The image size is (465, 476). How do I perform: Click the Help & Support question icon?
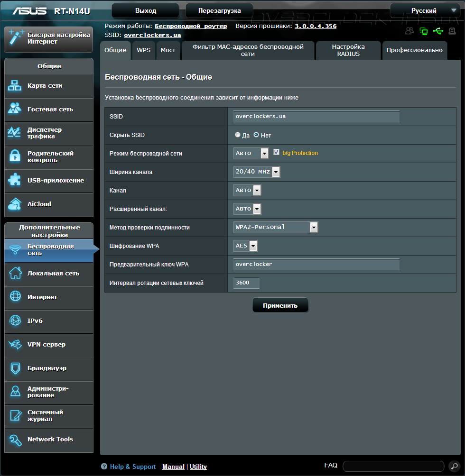(104, 467)
